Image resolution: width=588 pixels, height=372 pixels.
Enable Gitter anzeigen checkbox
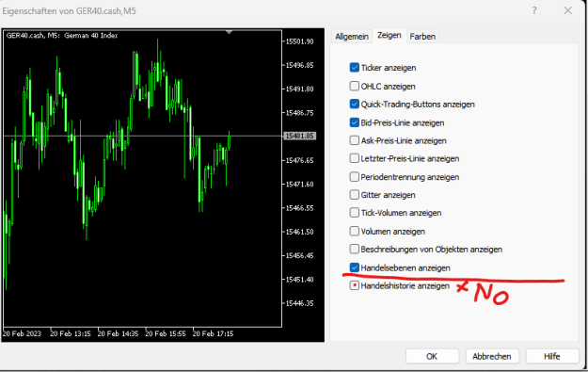pyautogui.click(x=354, y=195)
